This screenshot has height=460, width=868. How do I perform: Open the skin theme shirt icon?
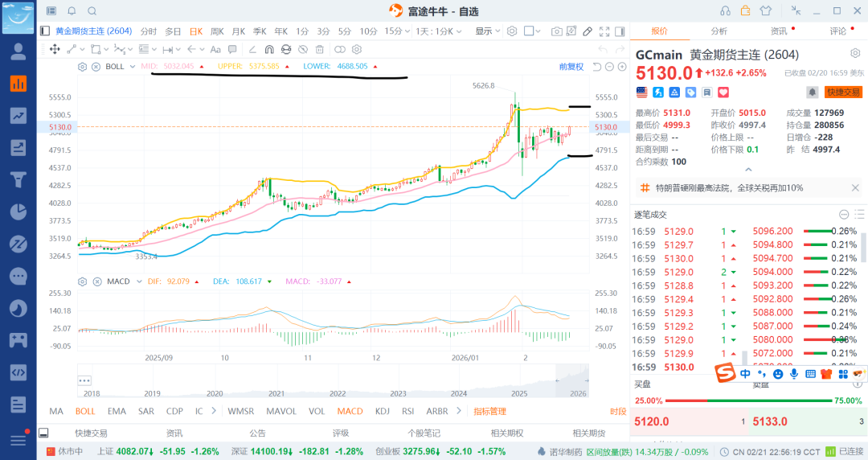coord(766,10)
